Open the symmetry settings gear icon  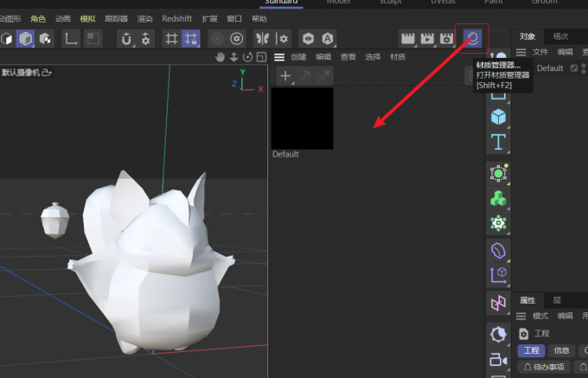point(282,38)
